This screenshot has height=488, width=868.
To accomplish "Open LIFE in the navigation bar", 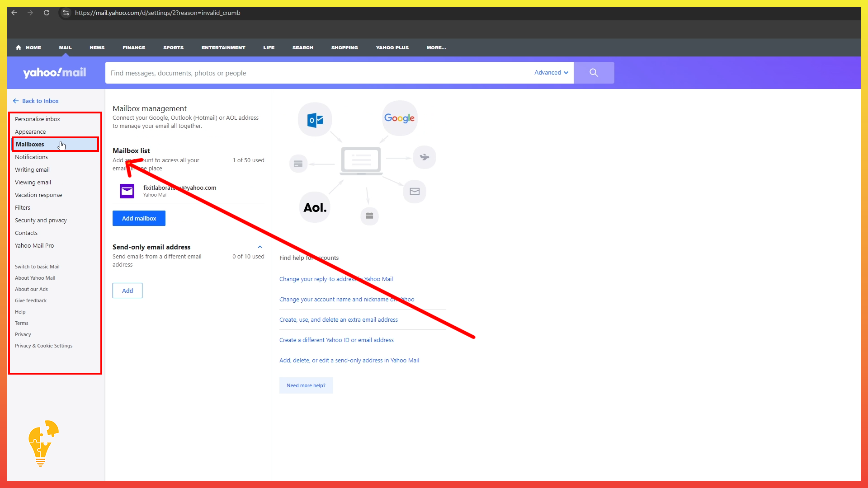I will 269,47.
